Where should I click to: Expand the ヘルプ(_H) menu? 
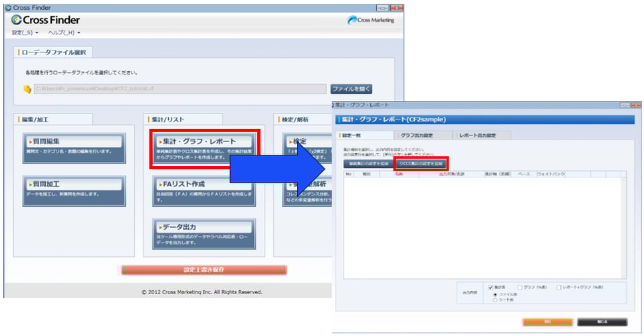click(x=64, y=33)
